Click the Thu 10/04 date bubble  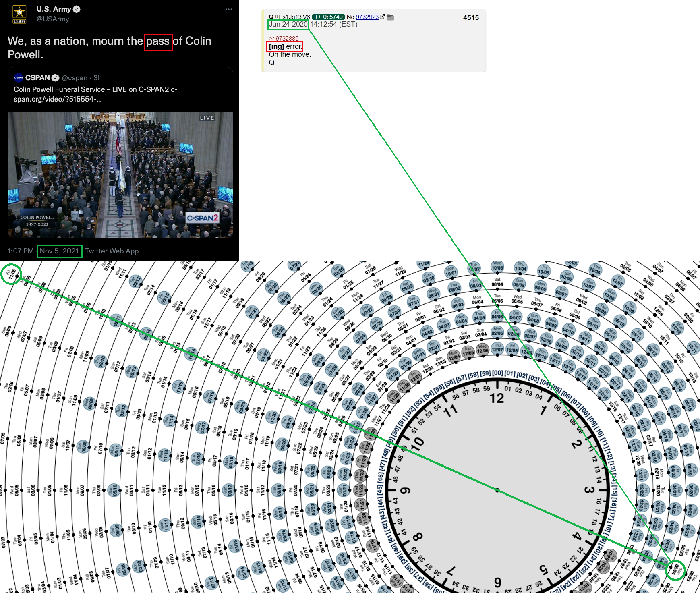[521, 267]
